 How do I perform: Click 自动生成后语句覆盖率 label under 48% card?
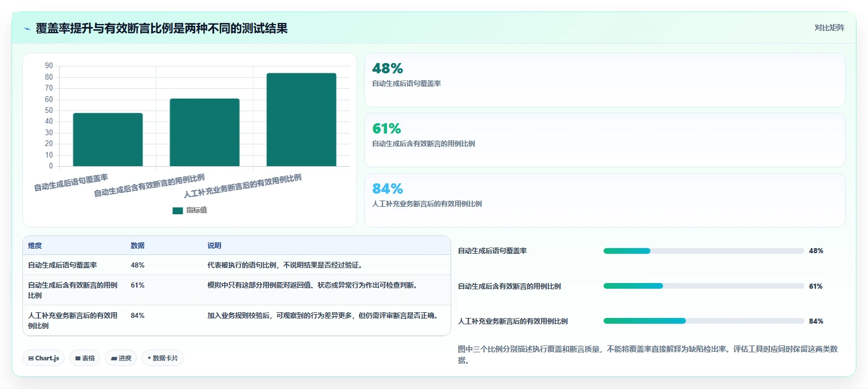click(x=407, y=84)
